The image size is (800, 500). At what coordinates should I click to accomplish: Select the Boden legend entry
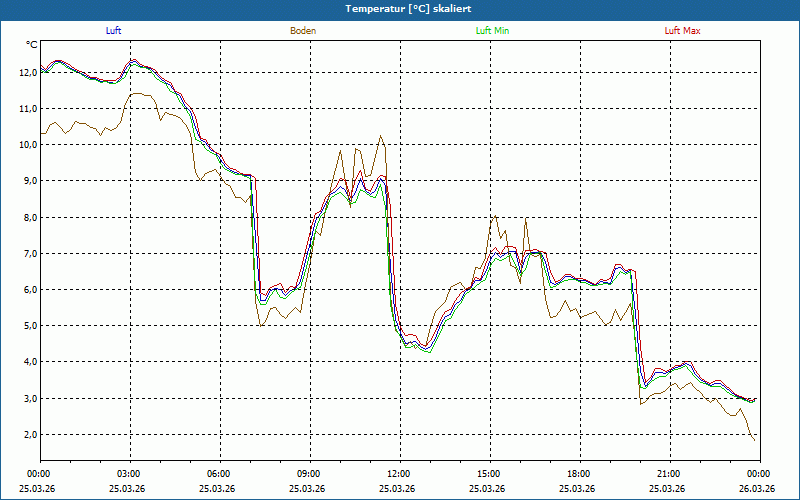pos(303,31)
